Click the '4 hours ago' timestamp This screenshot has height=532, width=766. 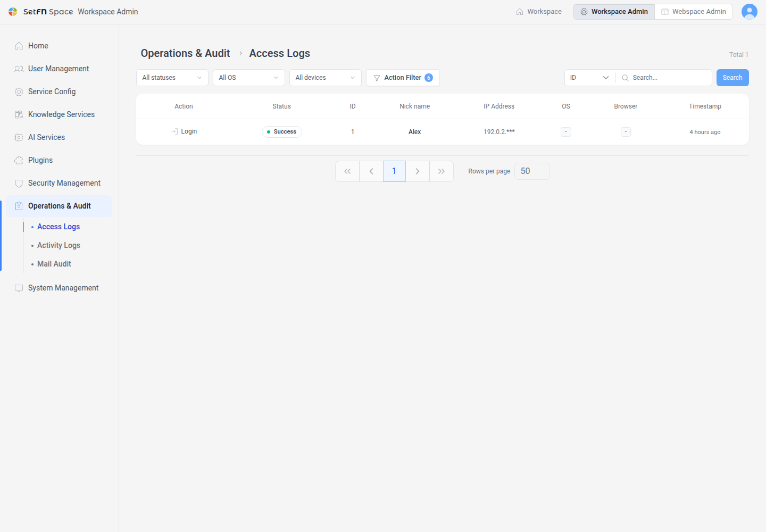pos(705,132)
